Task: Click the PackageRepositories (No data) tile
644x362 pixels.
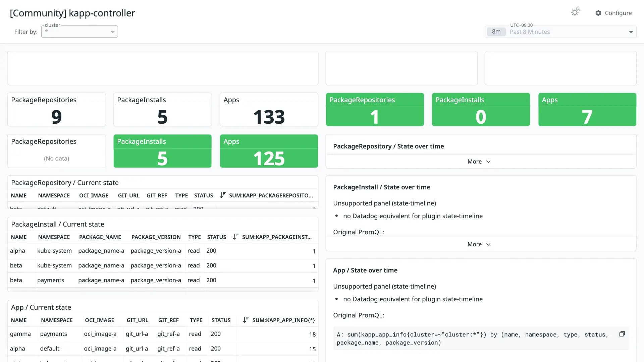Action: [56, 151]
